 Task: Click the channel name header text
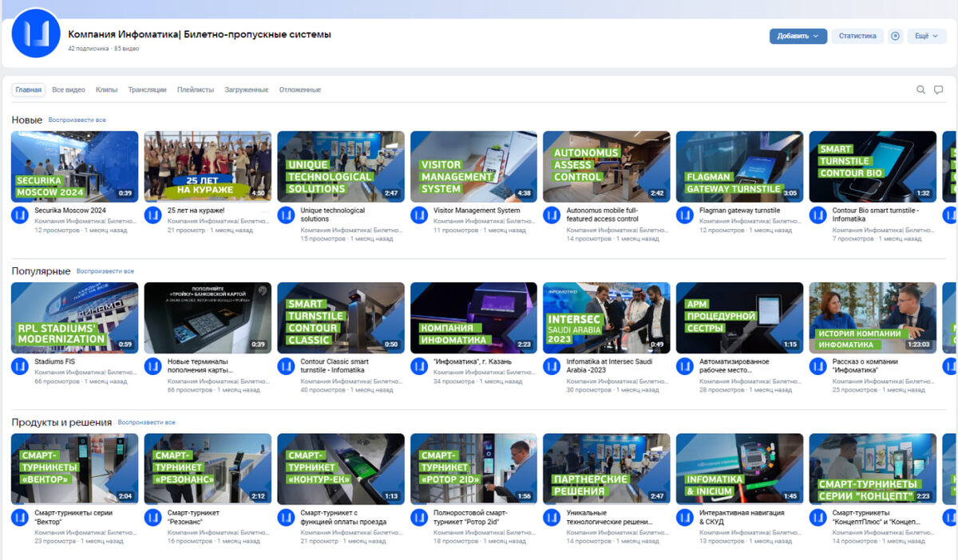[200, 34]
